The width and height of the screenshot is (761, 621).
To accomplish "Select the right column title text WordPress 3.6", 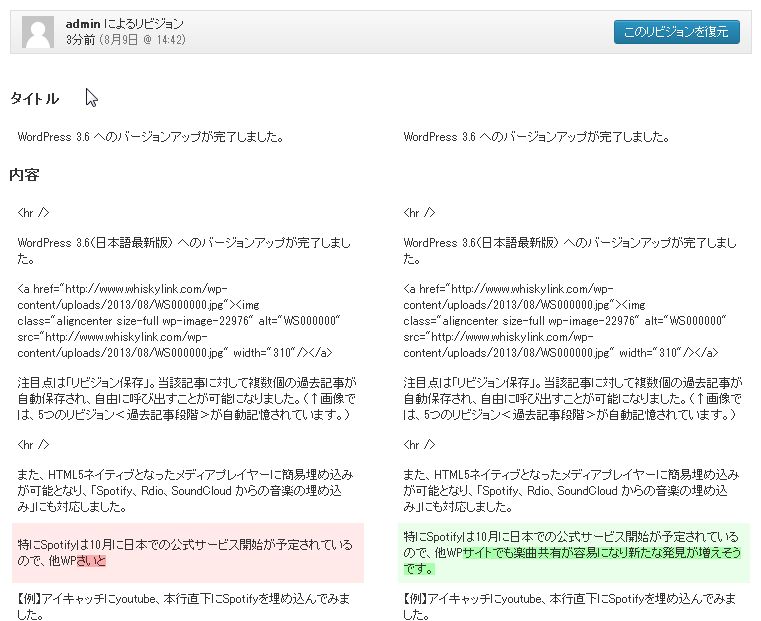I will pyautogui.click(x=536, y=137).
